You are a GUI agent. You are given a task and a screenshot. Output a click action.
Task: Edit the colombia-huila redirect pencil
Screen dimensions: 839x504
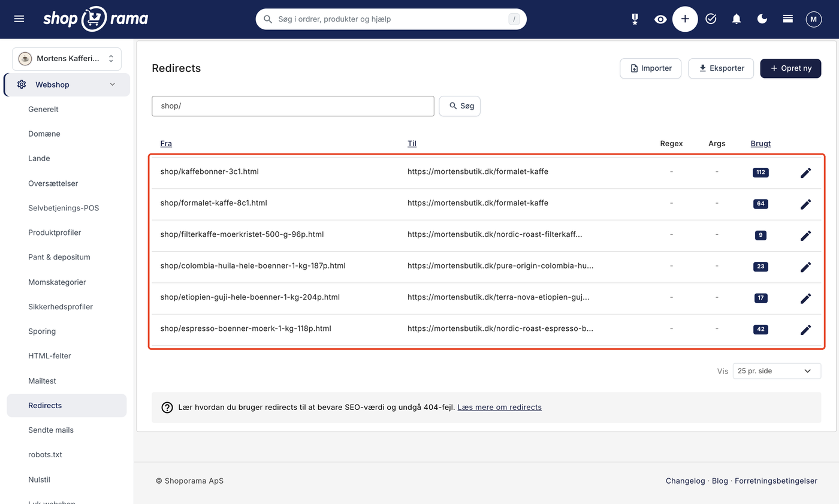point(806,267)
